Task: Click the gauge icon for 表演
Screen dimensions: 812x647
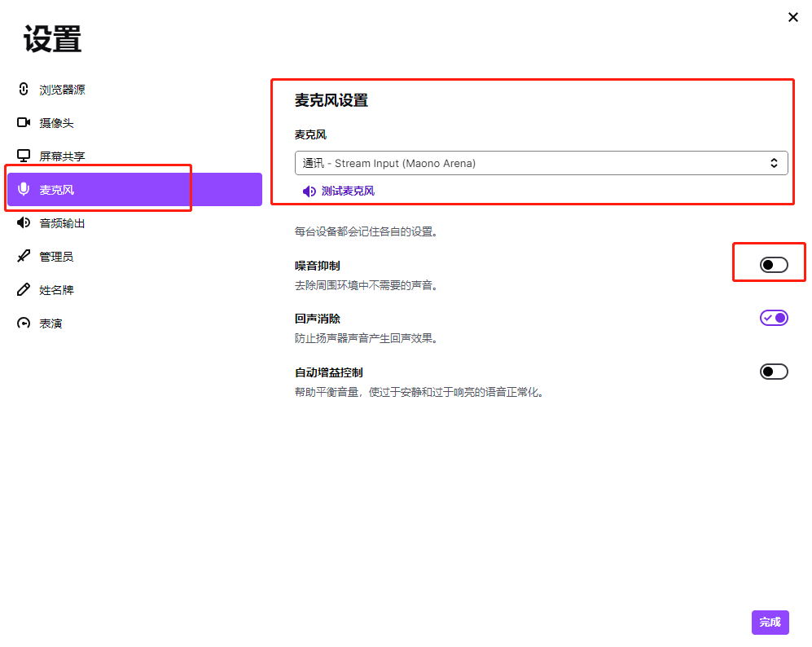Action: [x=24, y=323]
